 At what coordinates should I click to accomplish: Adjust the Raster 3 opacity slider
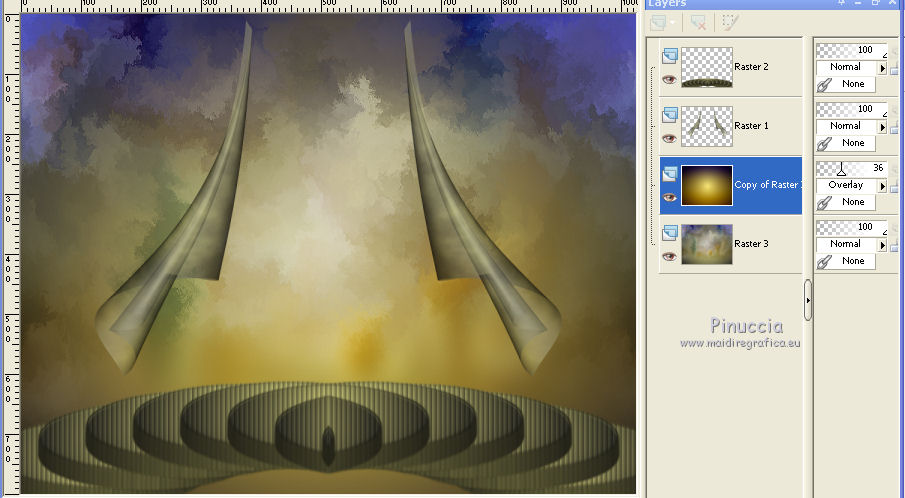[852, 227]
